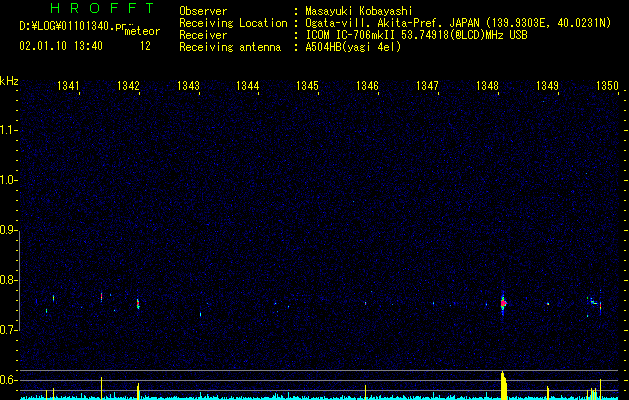
Task: Click the 1346 time marker
Action: coord(367,85)
